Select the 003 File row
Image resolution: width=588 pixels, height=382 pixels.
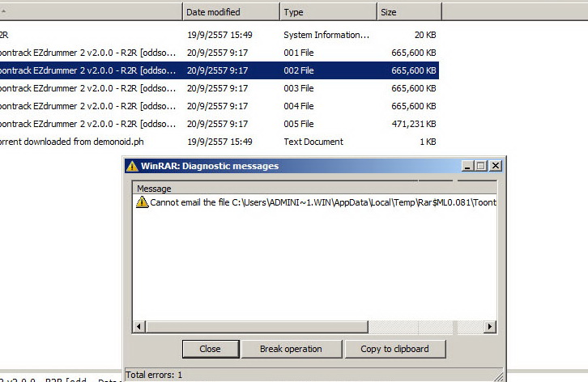pyautogui.click(x=219, y=88)
